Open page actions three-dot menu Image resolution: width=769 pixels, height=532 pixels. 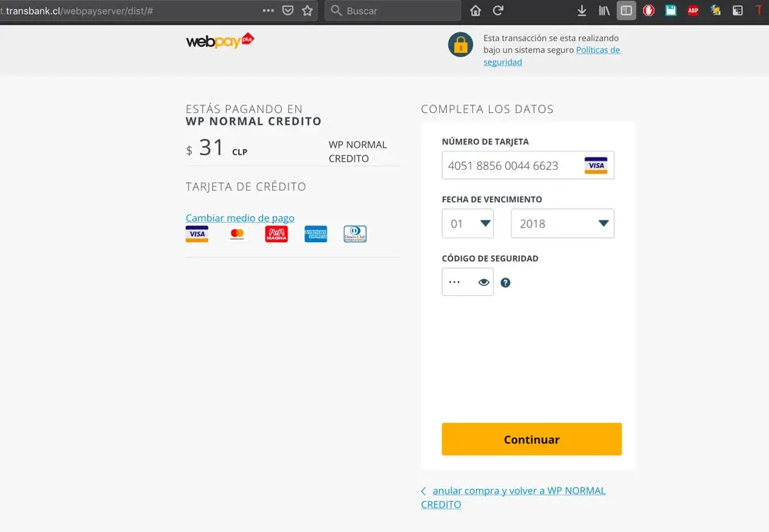(268, 10)
